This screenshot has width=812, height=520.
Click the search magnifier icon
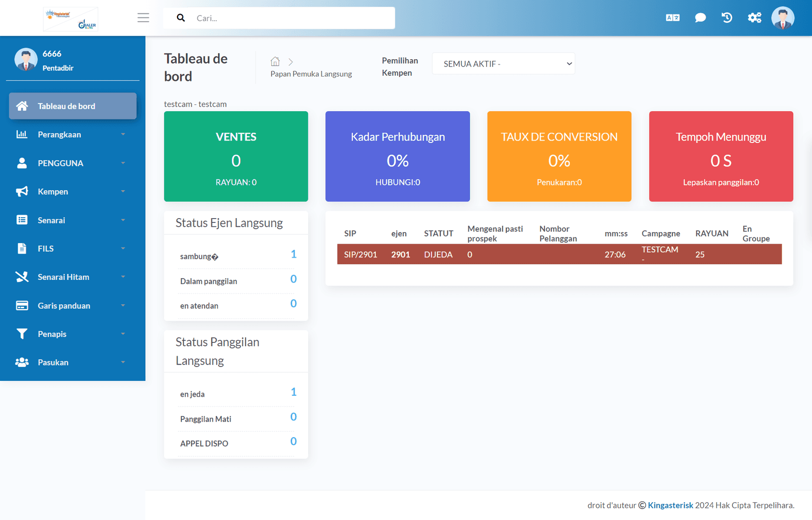pos(180,17)
